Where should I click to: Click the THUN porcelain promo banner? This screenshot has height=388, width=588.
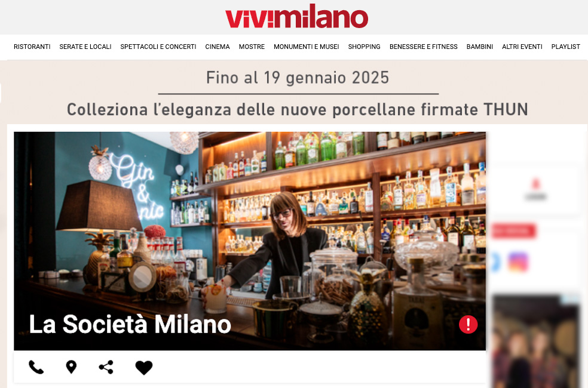[298, 93]
